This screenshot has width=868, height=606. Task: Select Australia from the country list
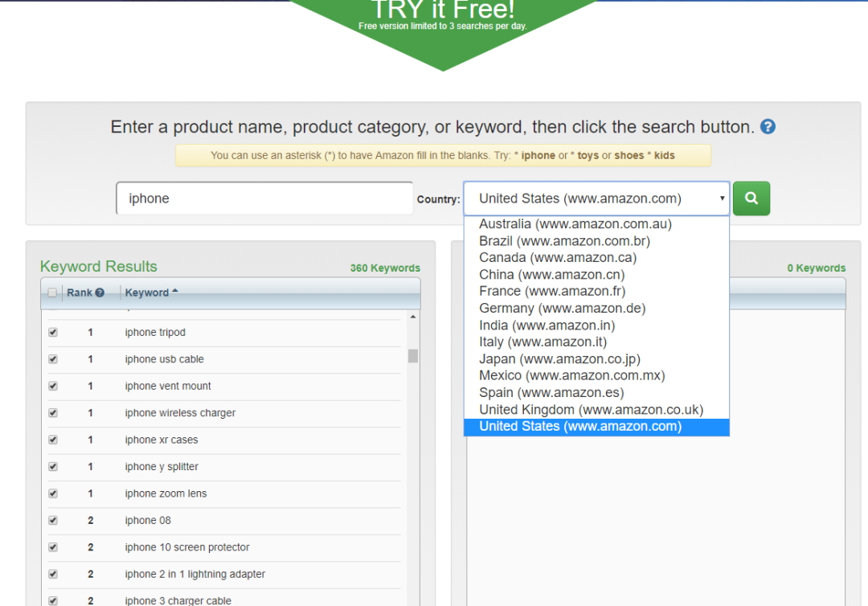click(x=575, y=224)
